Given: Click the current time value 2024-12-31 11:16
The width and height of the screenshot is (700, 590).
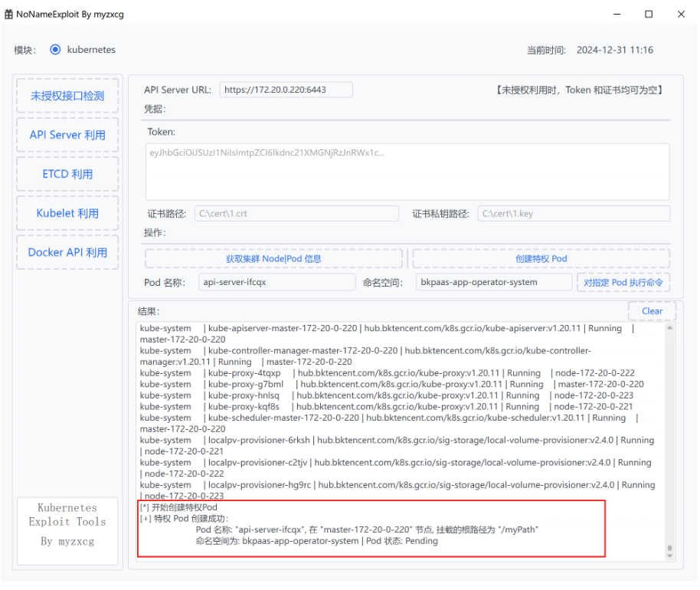Looking at the screenshot, I should (x=615, y=50).
